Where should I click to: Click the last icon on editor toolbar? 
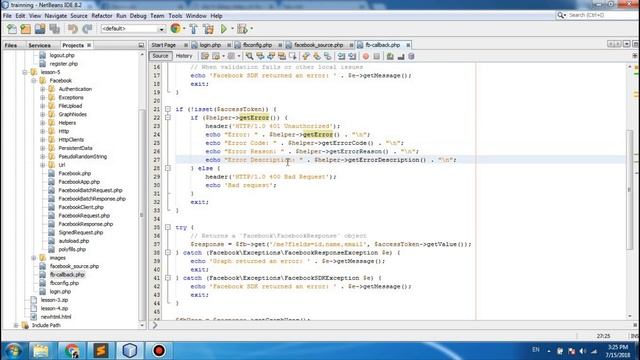411,56
